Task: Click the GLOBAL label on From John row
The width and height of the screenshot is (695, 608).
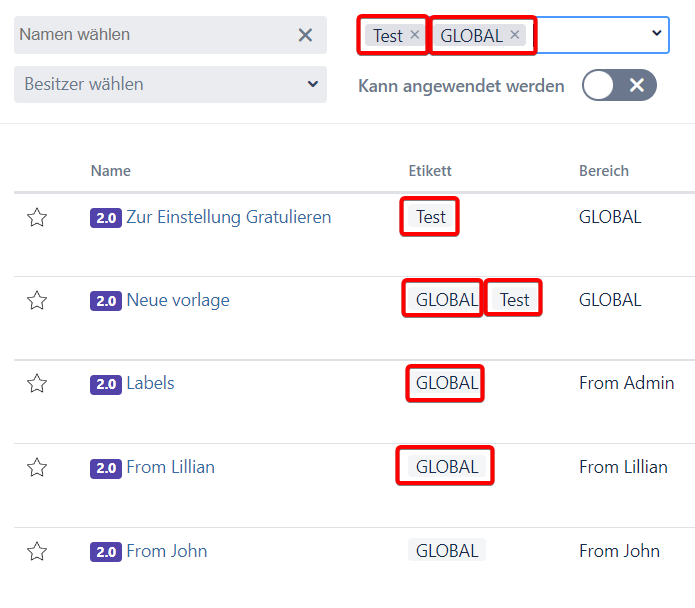Action: [446, 551]
